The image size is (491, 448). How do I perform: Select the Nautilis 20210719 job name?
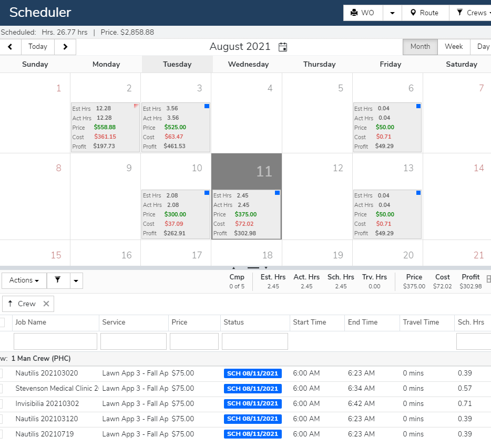pos(45,434)
